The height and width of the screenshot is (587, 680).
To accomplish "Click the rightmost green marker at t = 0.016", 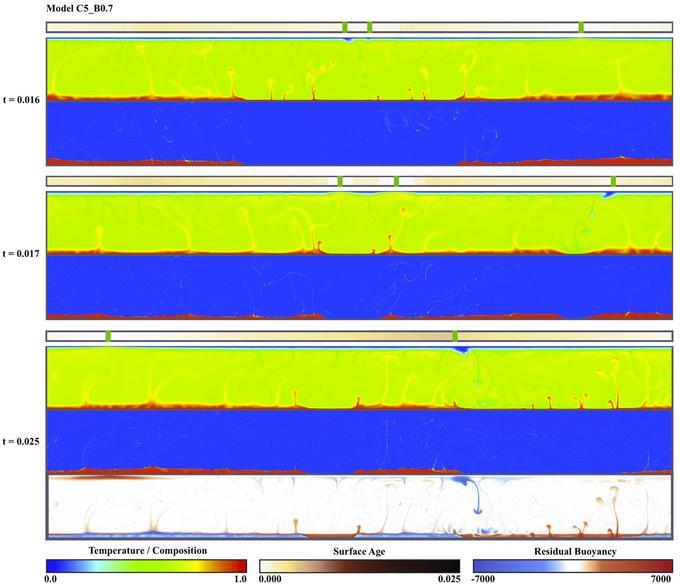I will click(581, 27).
